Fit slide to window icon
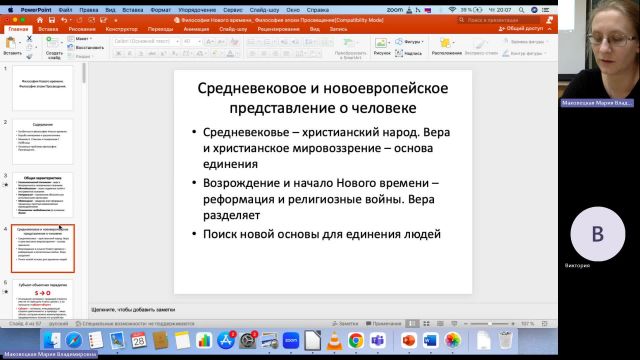640x360 pixels. click(544, 324)
